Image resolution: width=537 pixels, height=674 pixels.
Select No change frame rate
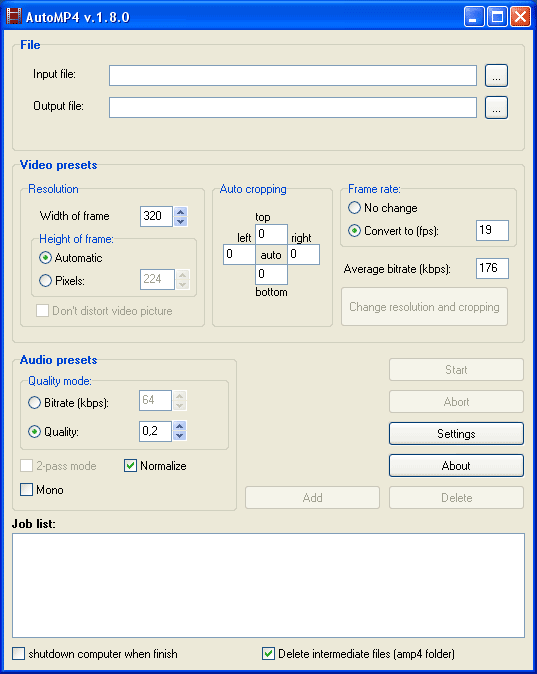coord(354,208)
